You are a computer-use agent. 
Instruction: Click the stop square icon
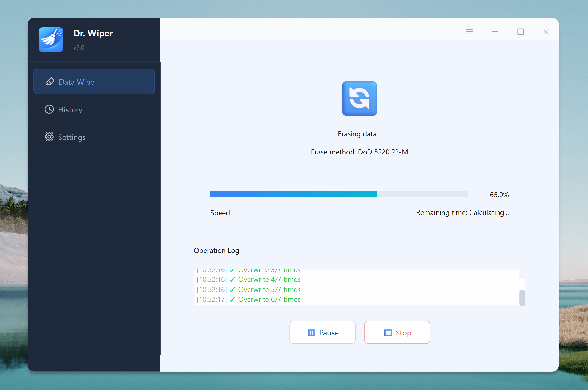pos(388,333)
